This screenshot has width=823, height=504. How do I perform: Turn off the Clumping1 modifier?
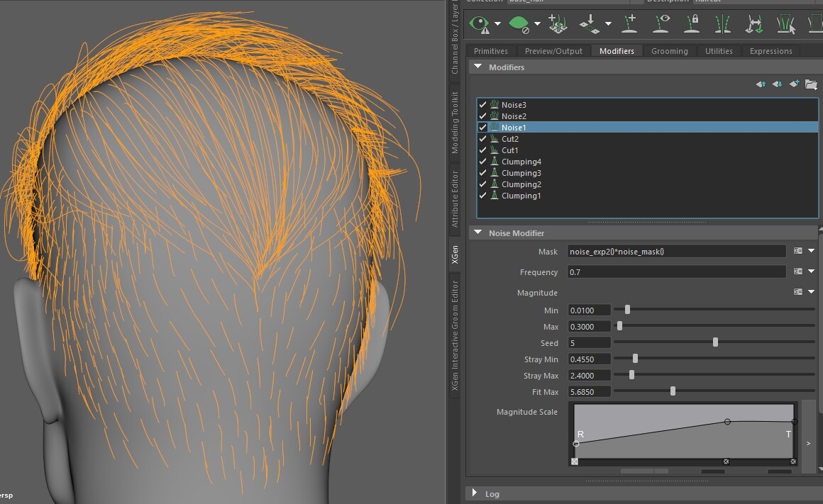pyautogui.click(x=483, y=196)
